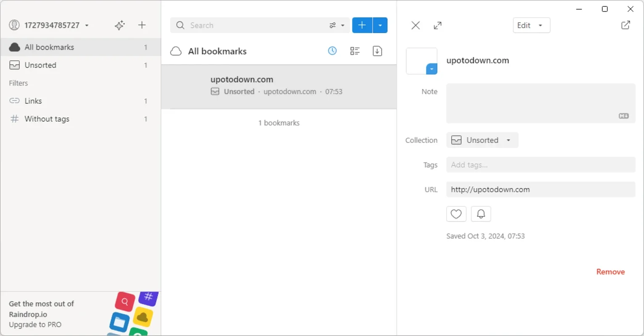Change the bookmark cover thumbnail
The height and width of the screenshot is (336, 644).
422,61
